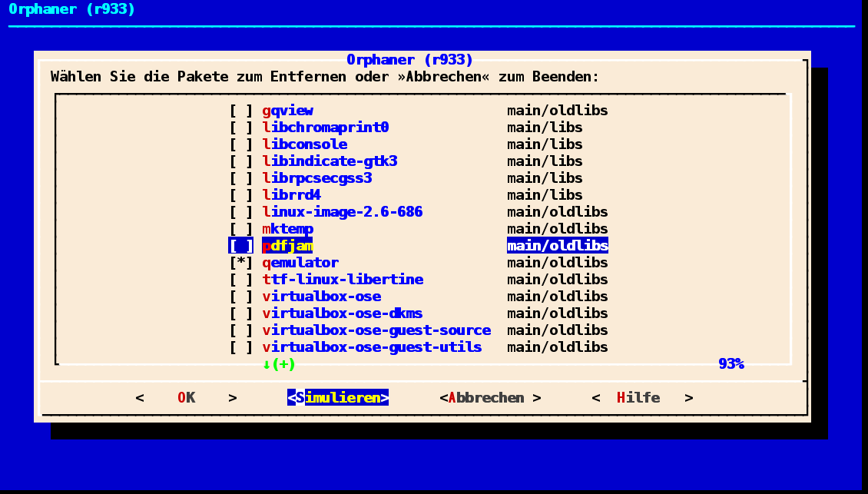
Task: Select the libconsole package entry
Action: point(304,144)
